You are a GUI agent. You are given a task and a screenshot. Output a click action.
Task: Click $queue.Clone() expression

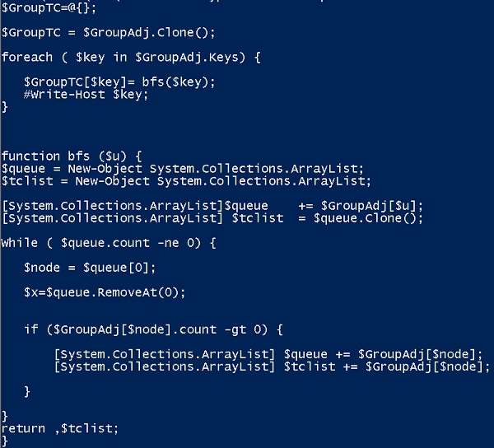click(368, 218)
